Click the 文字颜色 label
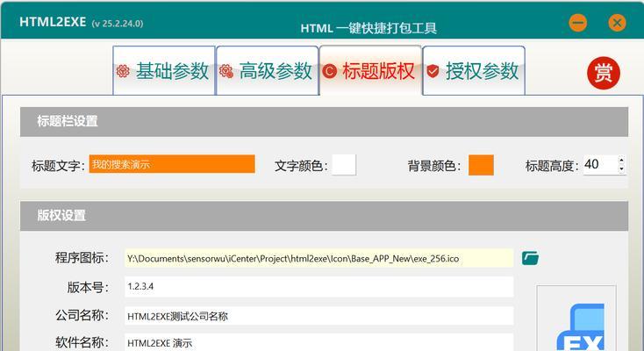The width and height of the screenshot is (644, 351). tap(301, 166)
